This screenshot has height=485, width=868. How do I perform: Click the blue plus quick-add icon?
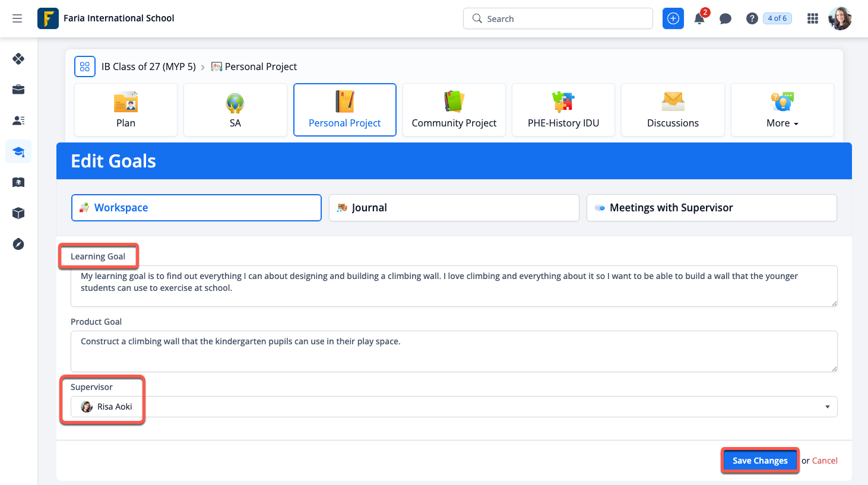point(673,18)
